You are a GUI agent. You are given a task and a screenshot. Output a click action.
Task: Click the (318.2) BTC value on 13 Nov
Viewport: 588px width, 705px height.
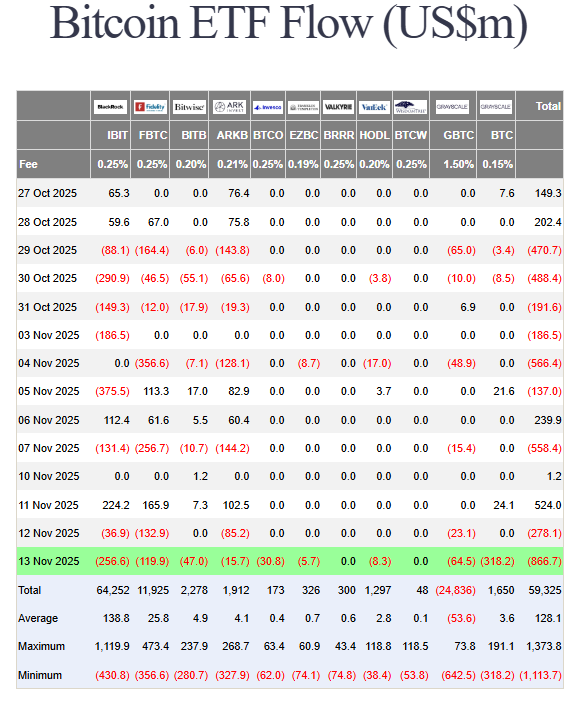tap(498, 562)
